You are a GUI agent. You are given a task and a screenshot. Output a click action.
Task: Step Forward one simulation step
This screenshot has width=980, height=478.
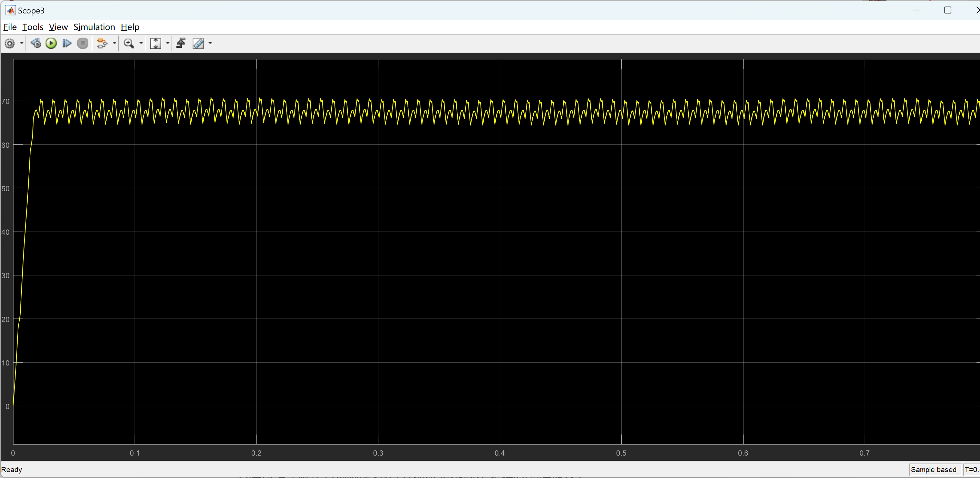click(67, 43)
